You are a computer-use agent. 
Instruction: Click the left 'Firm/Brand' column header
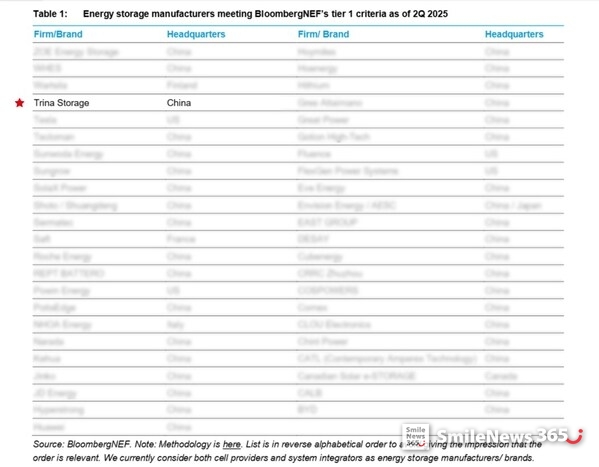coord(58,34)
